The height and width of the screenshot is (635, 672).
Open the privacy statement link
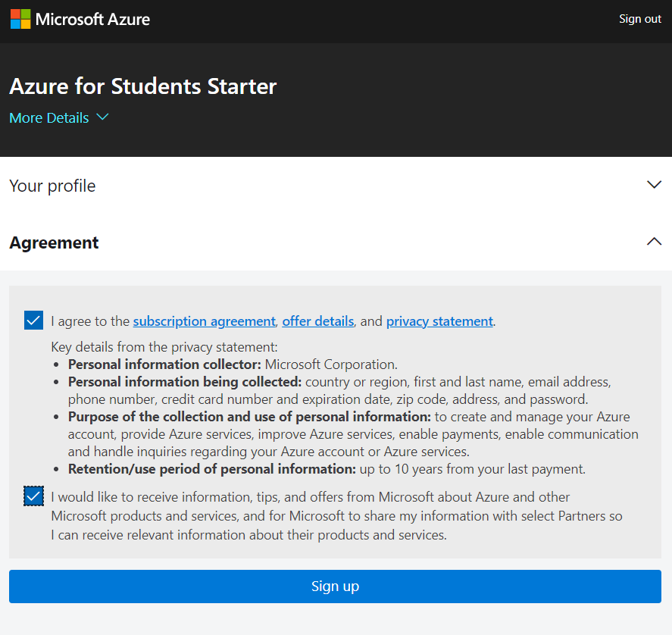439,321
